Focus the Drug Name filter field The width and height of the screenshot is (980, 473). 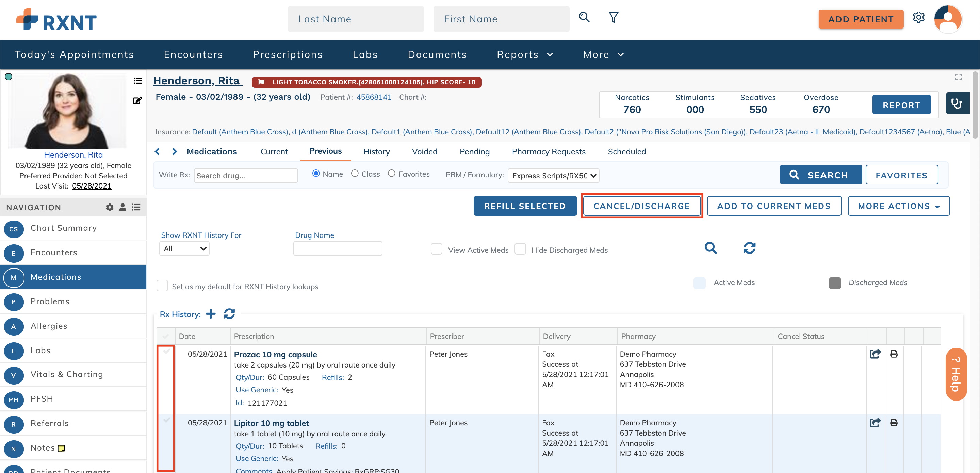(338, 248)
